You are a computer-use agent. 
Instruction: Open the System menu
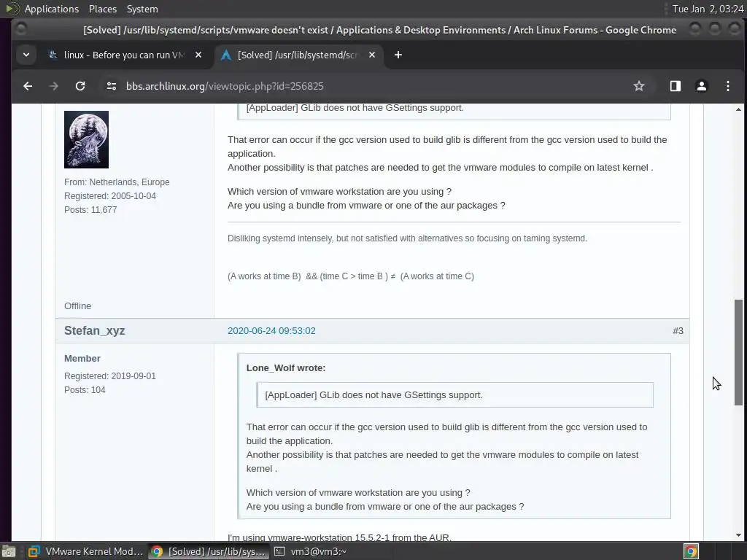click(x=142, y=9)
